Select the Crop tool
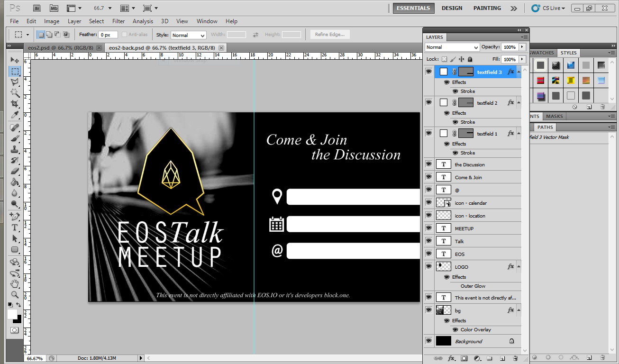Screen dimensions: 619x364 click(15, 104)
